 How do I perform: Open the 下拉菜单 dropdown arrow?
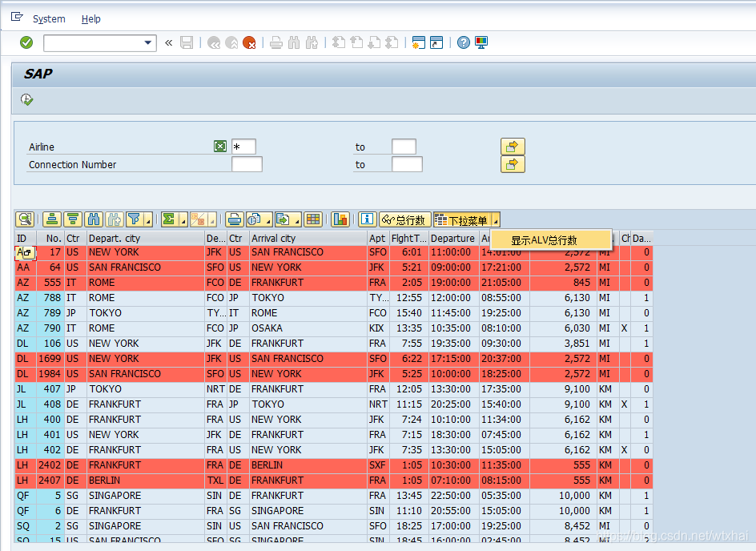point(496,220)
